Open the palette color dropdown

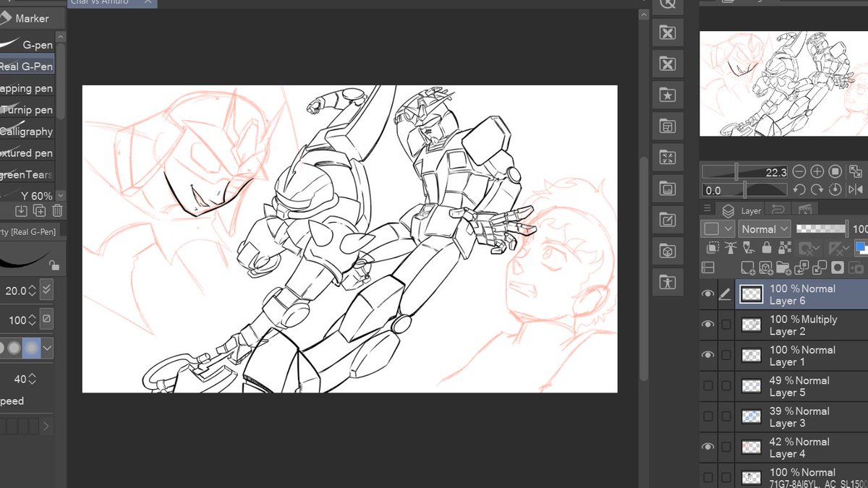(718, 229)
